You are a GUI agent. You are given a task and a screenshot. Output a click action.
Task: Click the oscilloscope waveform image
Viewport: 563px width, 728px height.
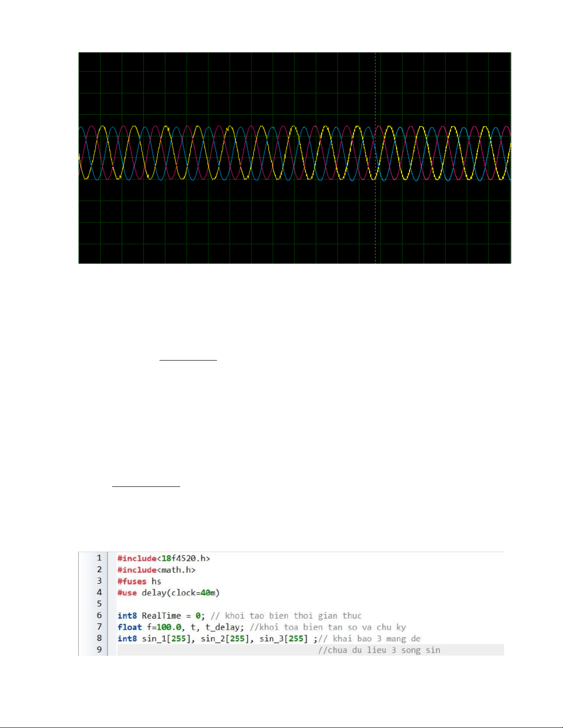295,158
